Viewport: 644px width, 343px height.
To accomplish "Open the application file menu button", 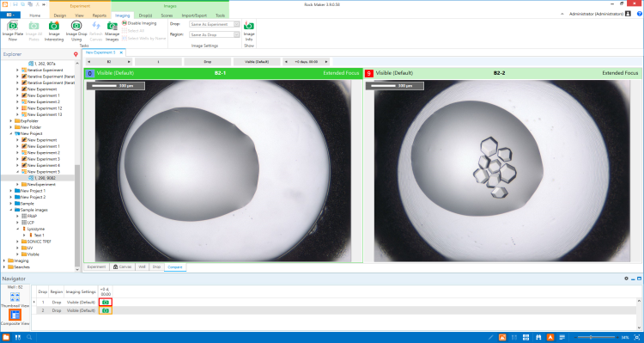I will [x=9, y=15].
